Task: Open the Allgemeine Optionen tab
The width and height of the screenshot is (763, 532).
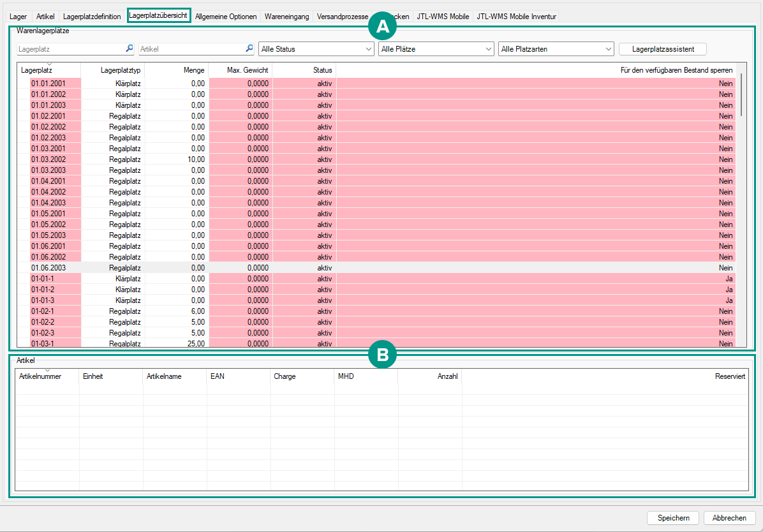Action: [x=226, y=16]
